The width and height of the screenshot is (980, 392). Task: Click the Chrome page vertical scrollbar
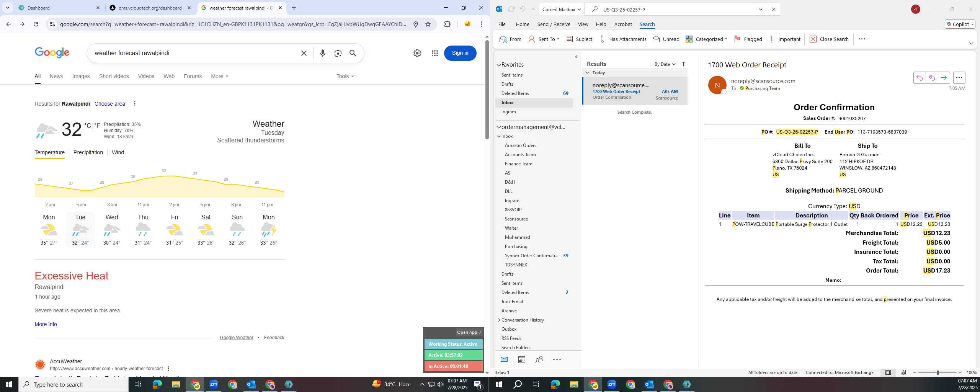(487, 90)
